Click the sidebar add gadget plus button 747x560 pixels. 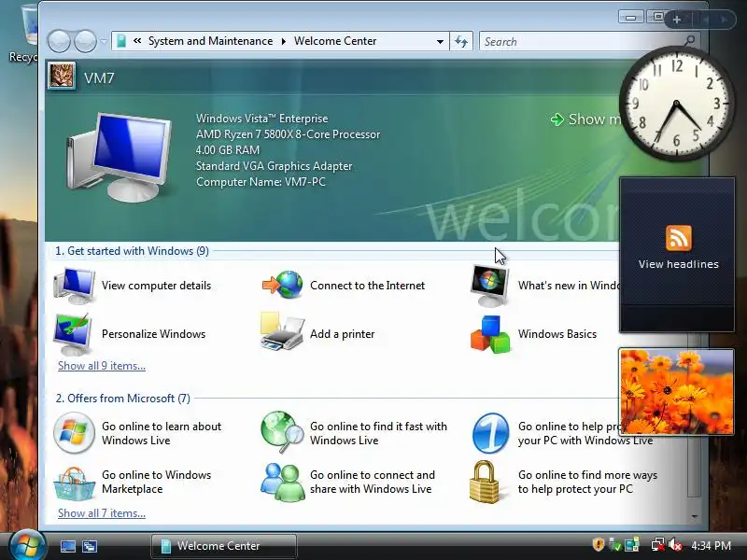point(676,20)
